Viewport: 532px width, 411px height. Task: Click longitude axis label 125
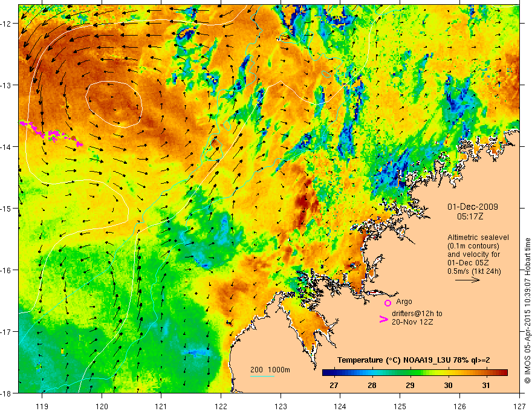click(400, 406)
